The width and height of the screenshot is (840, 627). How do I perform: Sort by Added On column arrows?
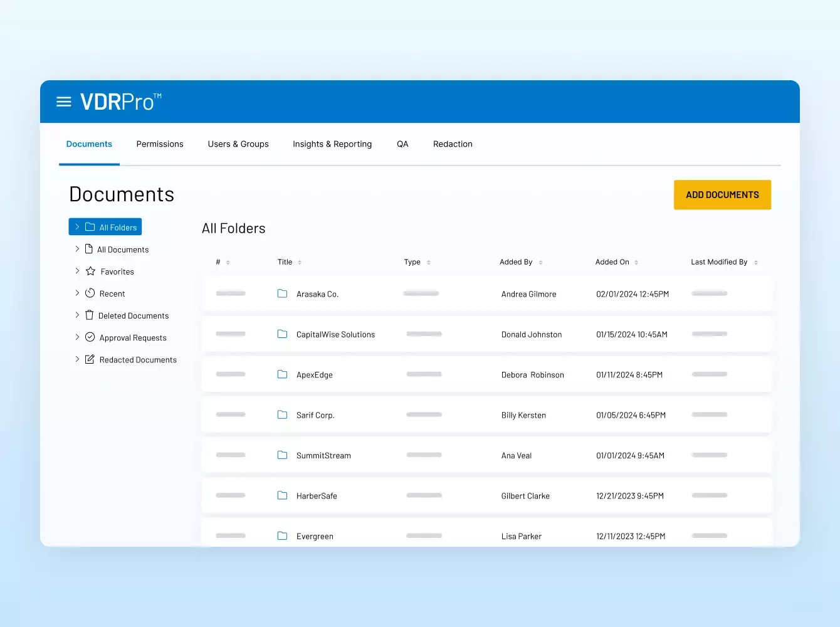pos(636,263)
